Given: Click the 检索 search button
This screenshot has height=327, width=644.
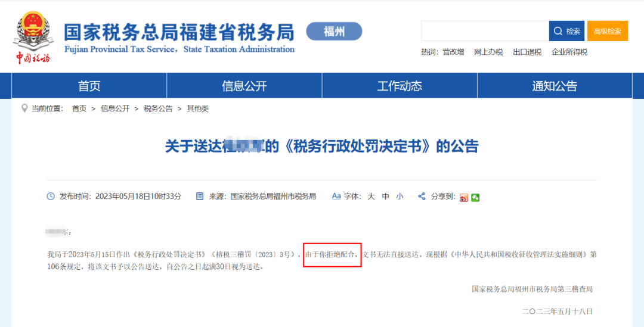Looking at the screenshot, I should (566, 31).
